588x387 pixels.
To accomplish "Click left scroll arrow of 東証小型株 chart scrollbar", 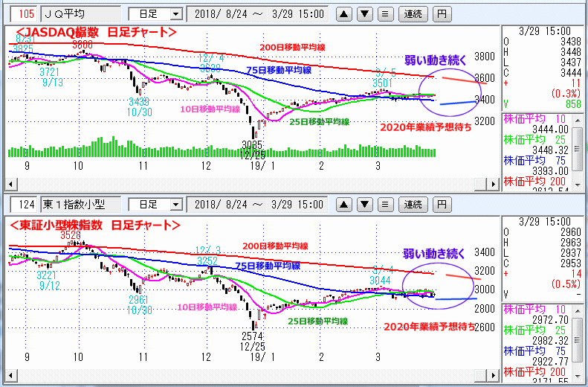I will pyautogui.click(x=10, y=375).
